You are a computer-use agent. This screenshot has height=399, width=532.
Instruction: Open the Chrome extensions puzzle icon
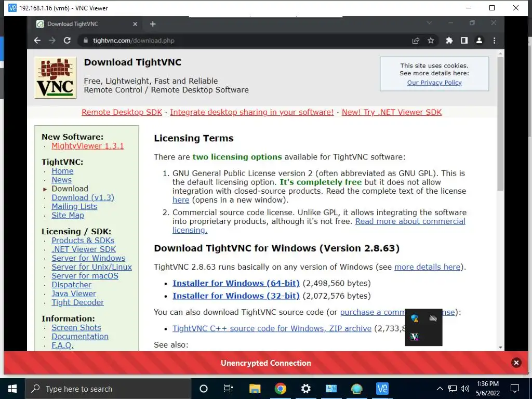[449, 41]
